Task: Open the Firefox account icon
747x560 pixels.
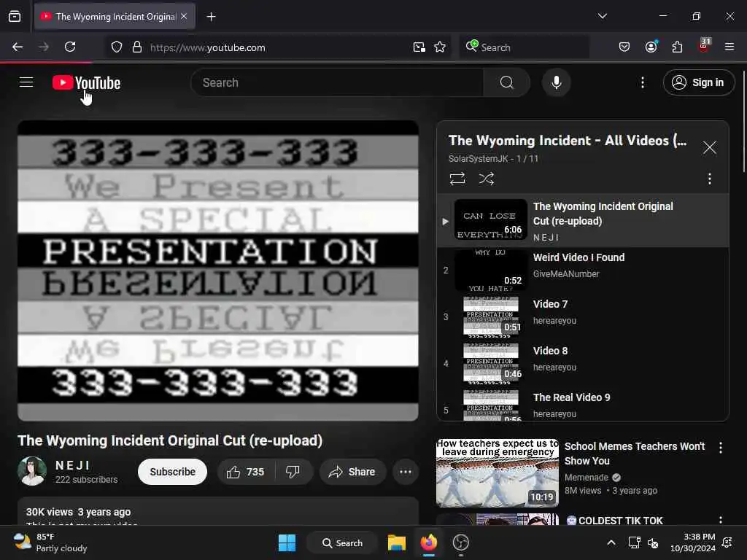Action: coord(651,47)
